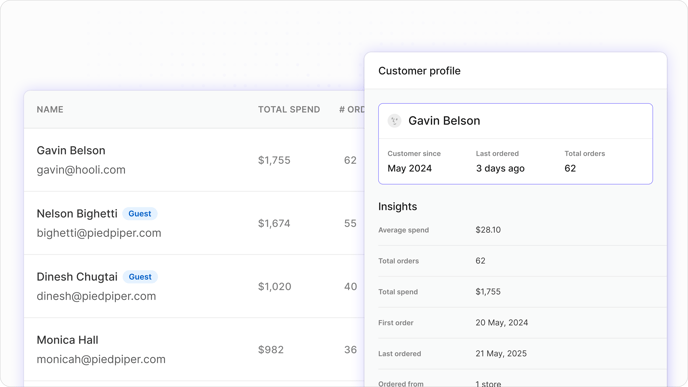Screen dimensions: 688x387
Task: Select the $1,020 total spend value
Action: click(274, 287)
